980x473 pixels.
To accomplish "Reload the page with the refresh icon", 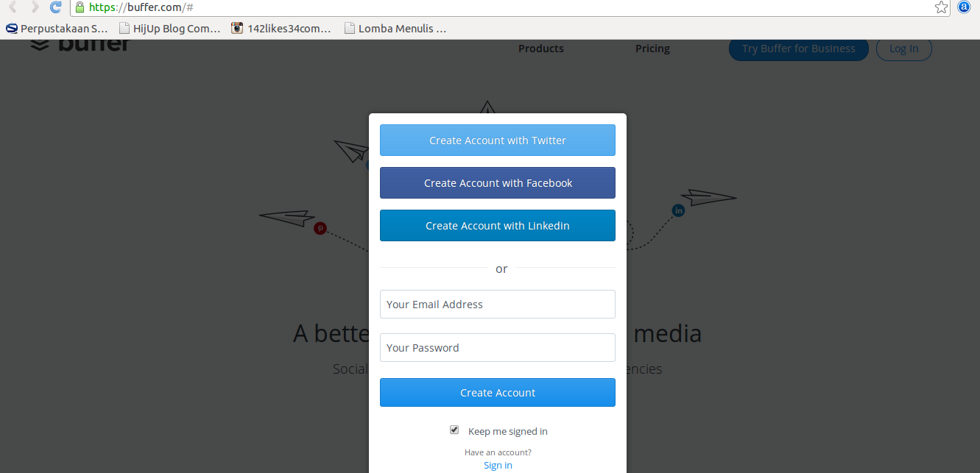I will click(56, 7).
